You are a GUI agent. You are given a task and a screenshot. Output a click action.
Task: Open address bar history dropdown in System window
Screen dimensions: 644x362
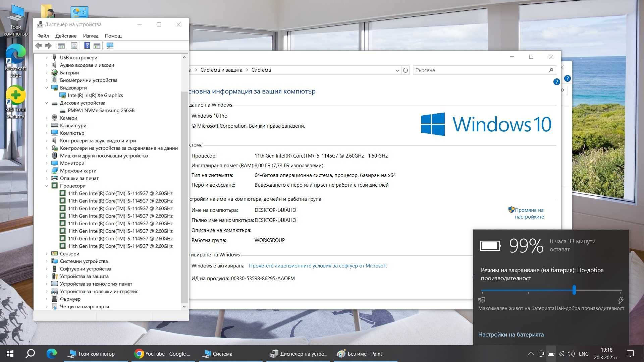(397, 70)
